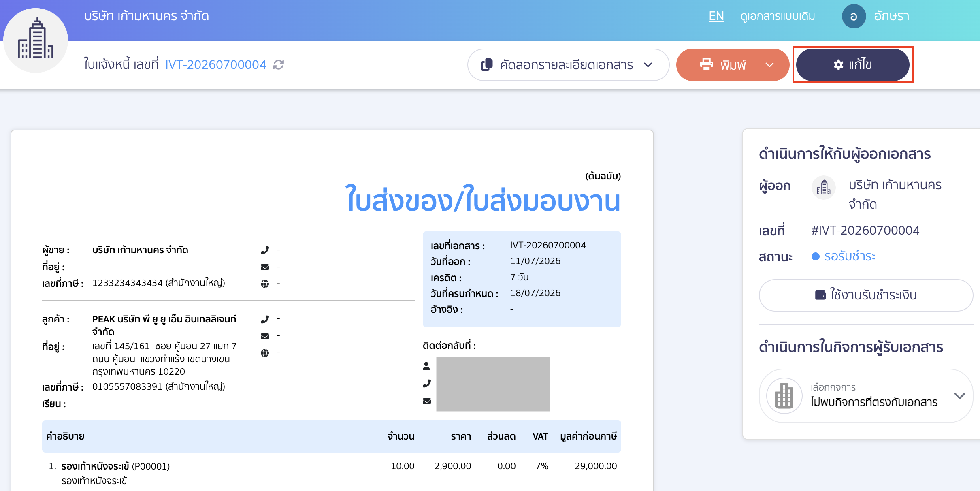
Task: Click the contact person icon
Action: [426, 366]
